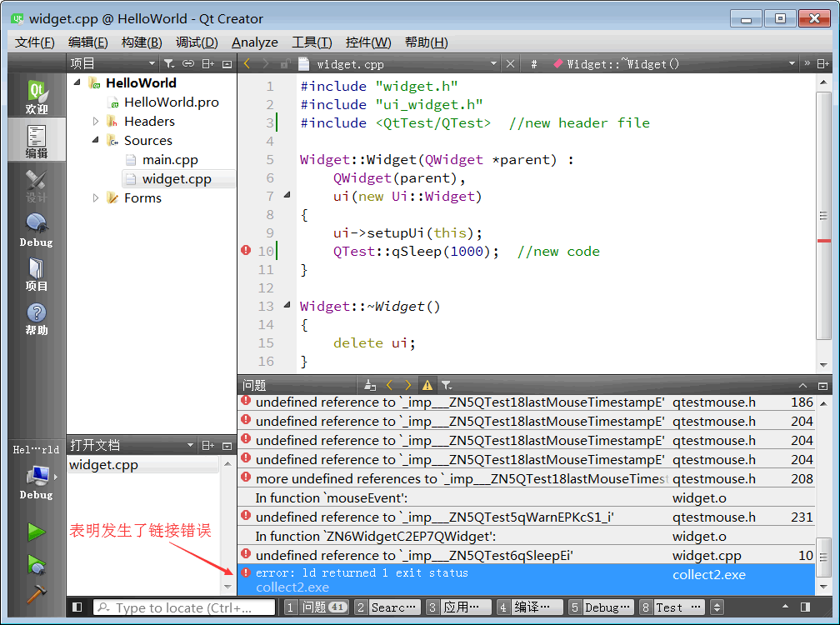Synchronize project tree with editor
Viewport: 840px width, 625px height.
pos(188,63)
